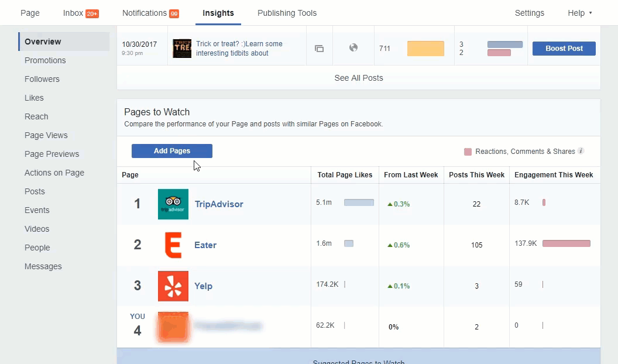Open the Help dropdown arrow
Image resolution: width=618 pixels, height=364 pixels.
click(x=590, y=13)
